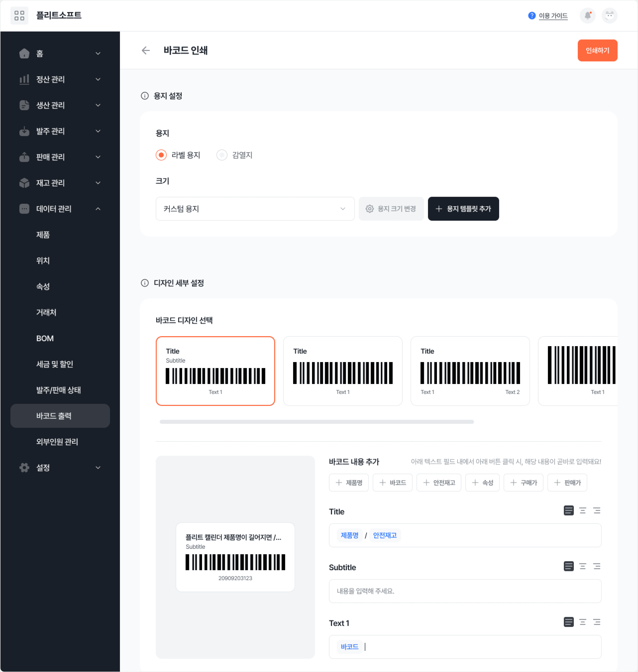Choose the Text 1 and Text 2 barcode design

click(470, 371)
